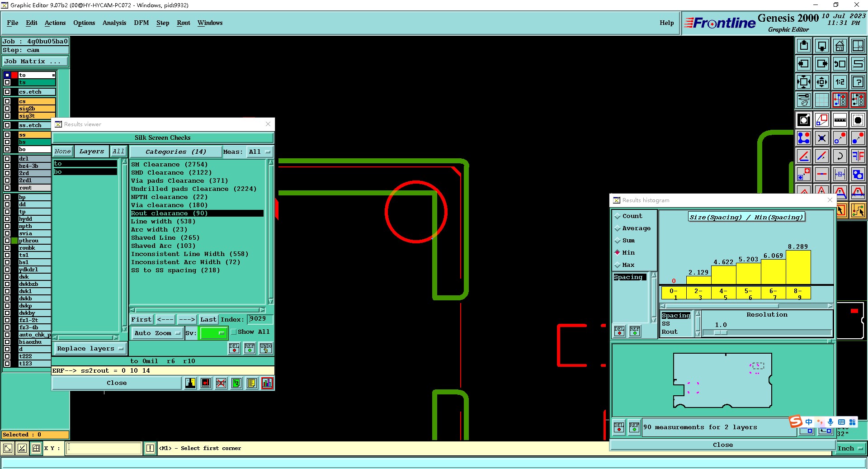The height and width of the screenshot is (469, 868).
Task: Open the Auto Zoom dropdown
Action: [x=157, y=333]
